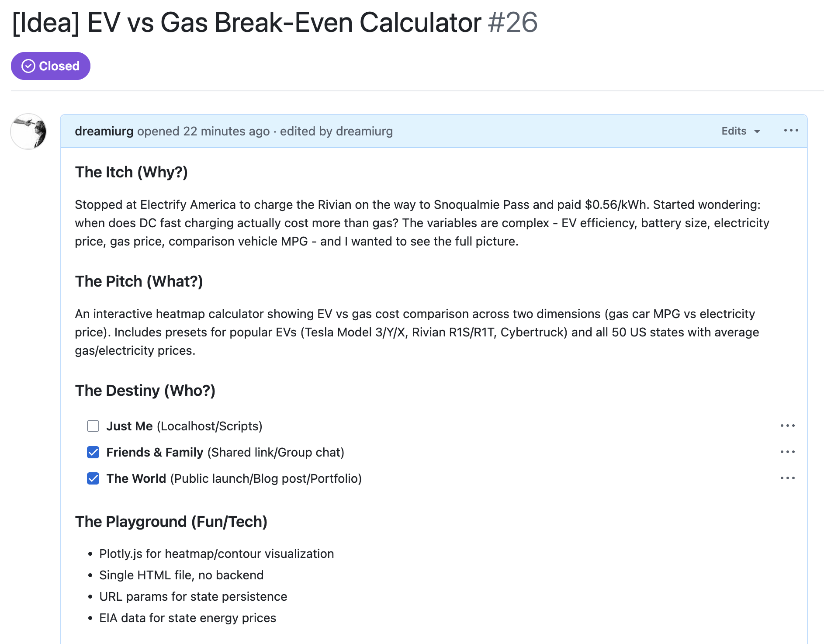Image resolution: width=824 pixels, height=644 pixels.
Task: Open options for Friends & Family item
Action: pos(787,452)
